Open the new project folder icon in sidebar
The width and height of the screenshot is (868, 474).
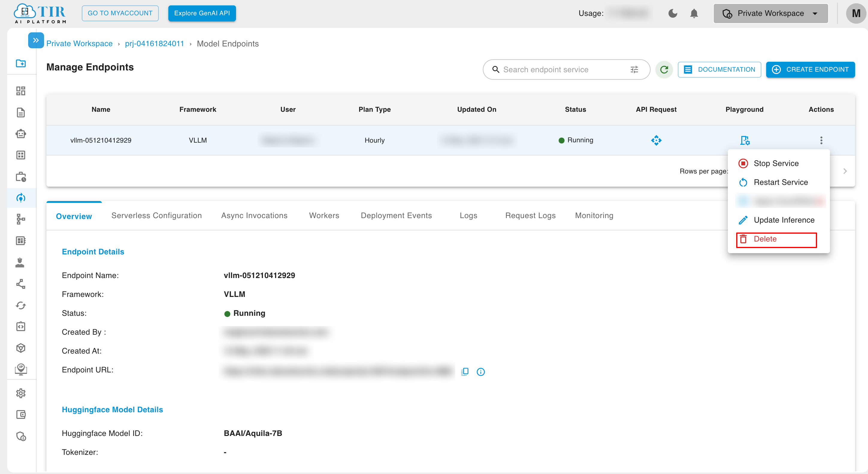[x=21, y=64]
